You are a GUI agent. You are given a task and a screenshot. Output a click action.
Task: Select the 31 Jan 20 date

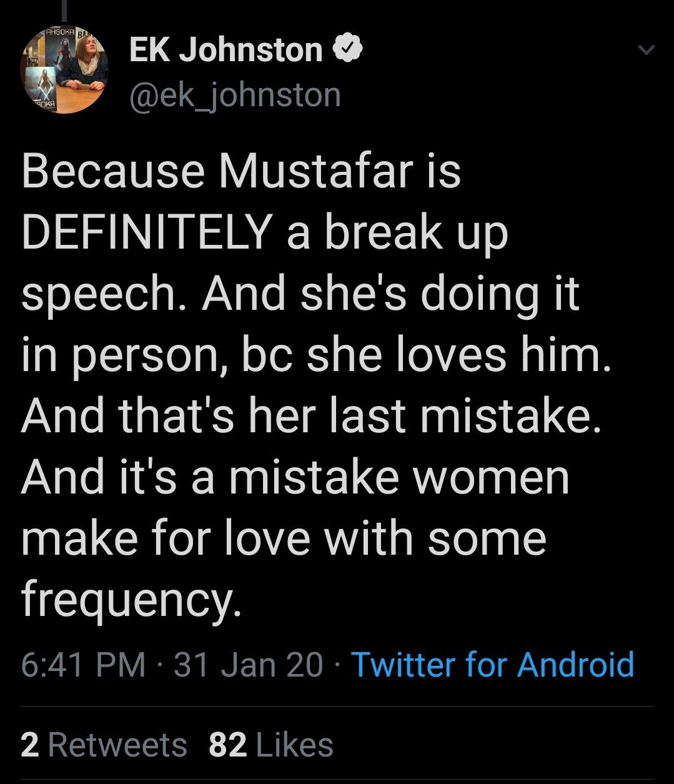(x=249, y=663)
